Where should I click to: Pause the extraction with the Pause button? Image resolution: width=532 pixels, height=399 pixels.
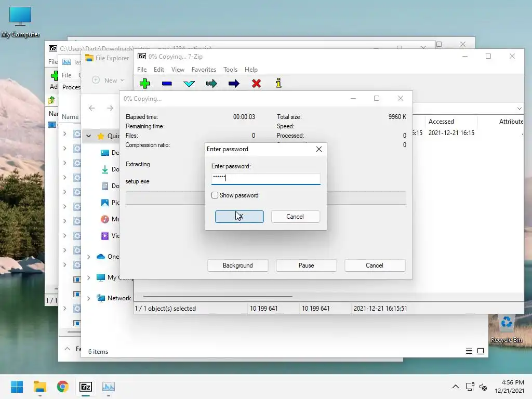coord(306,265)
